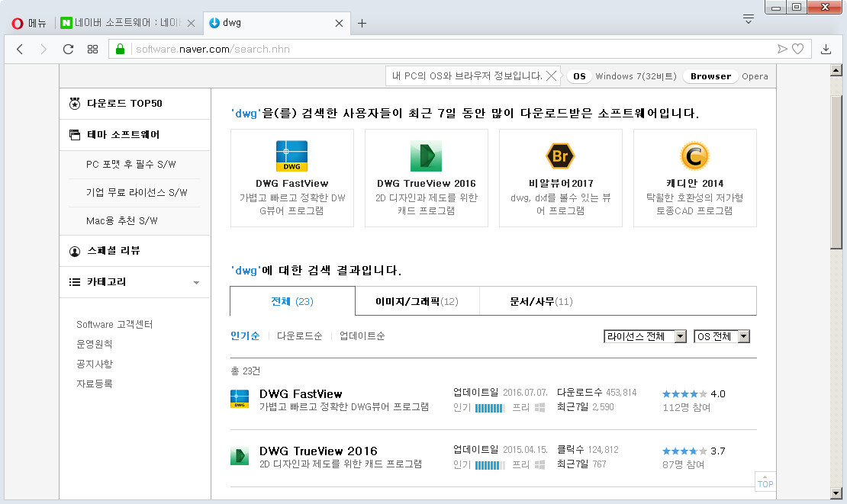The height and width of the screenshot is (504, 847).
Task: Switch to 문서/사무 (11) tab
Action: click(541, 301)
